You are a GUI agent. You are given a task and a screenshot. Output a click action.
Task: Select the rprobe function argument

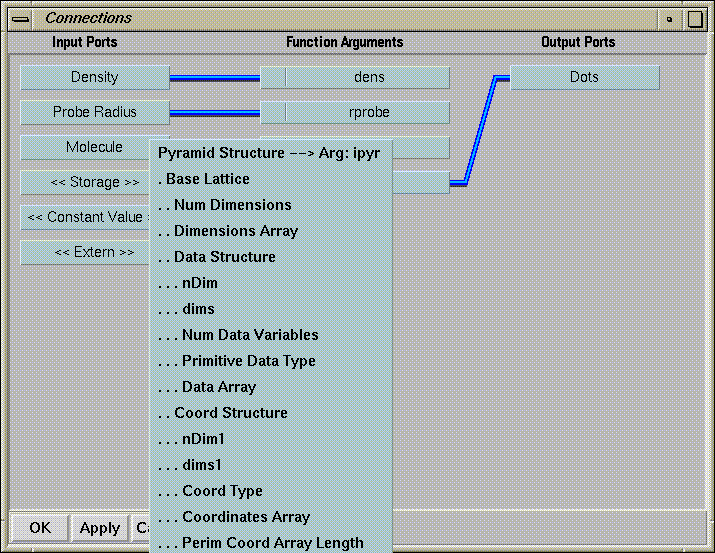pyautogui.click(x=367, y=113)
